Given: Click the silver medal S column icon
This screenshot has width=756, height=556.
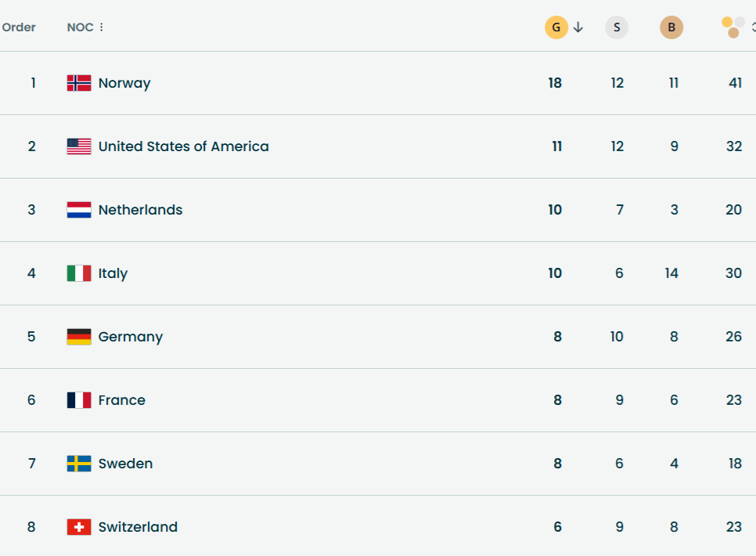Looking at the screenshot, I should [617, 28].
